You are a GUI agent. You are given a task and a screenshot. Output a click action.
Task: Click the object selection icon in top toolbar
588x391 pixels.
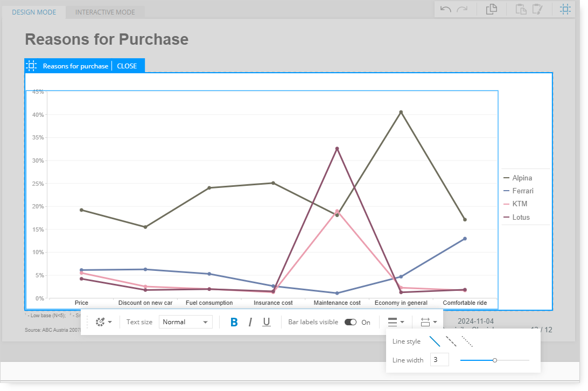pyautogui.click(x=565, y=9)
